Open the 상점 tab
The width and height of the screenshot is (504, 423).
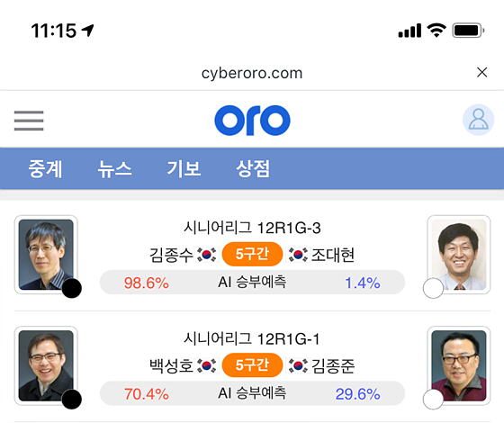coord(253,169)
